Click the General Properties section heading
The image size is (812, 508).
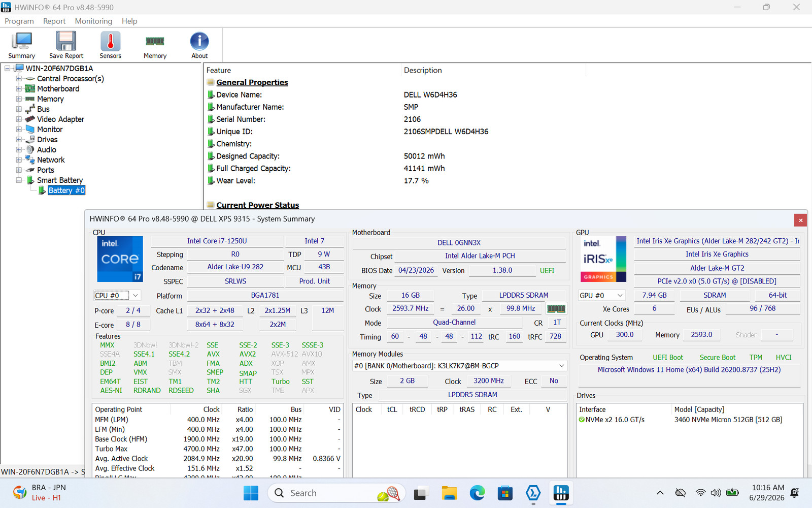click(252, 82)
